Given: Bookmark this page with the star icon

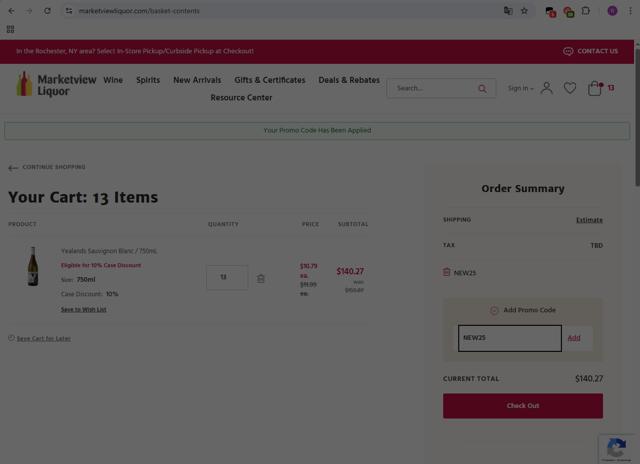Looking at the screenshot, I should pos(524,11).
